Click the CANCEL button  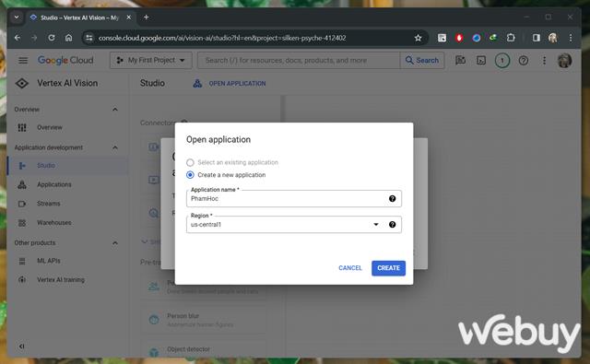[350, 268]
